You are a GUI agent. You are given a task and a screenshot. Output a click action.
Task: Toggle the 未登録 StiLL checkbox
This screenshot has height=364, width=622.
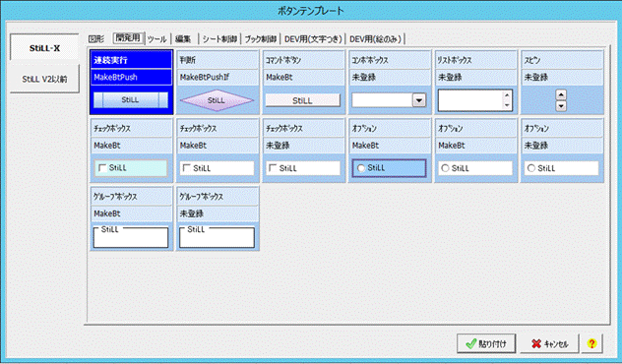pyautogui.click(x=273, y=168)
